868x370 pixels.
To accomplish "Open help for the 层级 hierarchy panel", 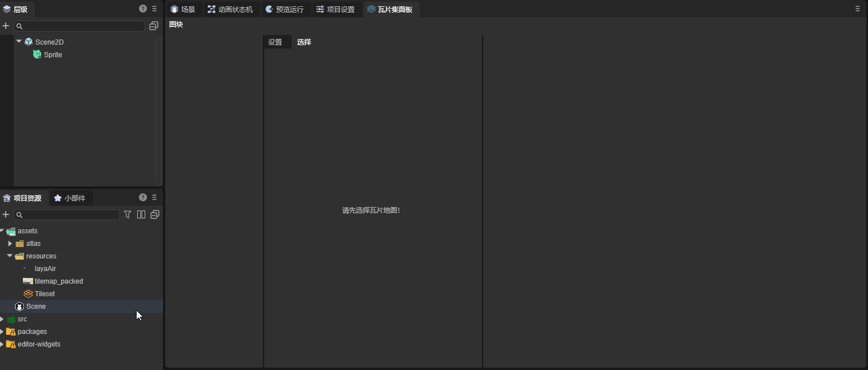I will point(143,9).
